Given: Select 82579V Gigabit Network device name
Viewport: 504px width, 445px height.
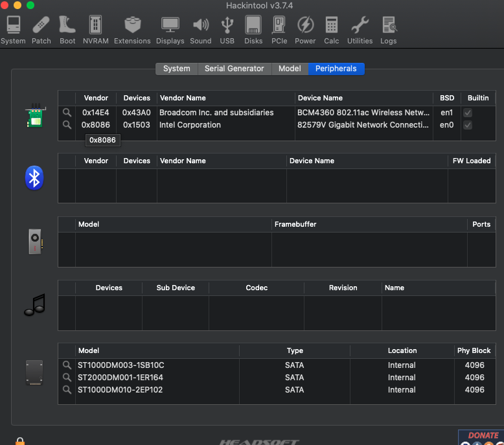Looking at the screenshot, I should pyautogui.click(x=363, y=124).
